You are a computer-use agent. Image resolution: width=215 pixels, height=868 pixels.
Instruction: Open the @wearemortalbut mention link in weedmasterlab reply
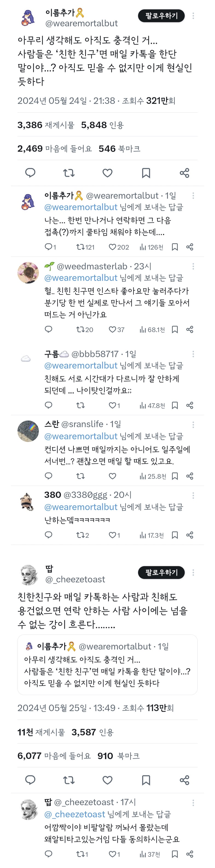pos(81,278)
